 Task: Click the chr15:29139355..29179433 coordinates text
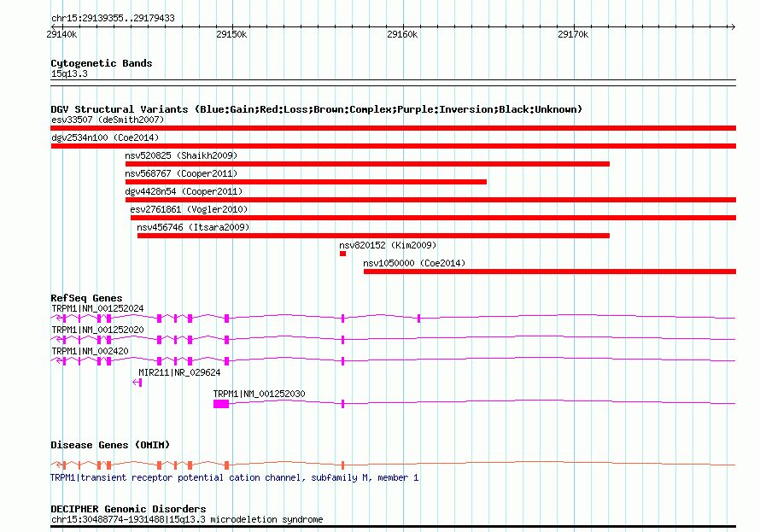pos(113,19)
